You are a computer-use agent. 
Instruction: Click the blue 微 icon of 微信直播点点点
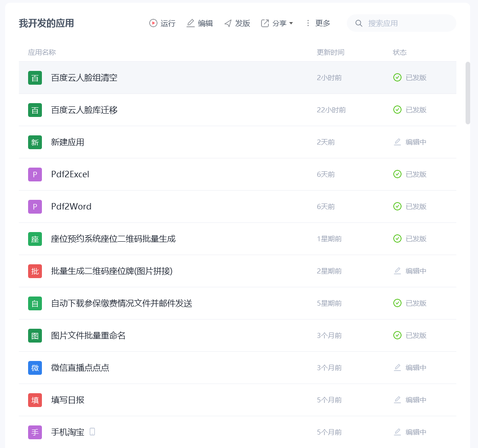tap(35, 367)
